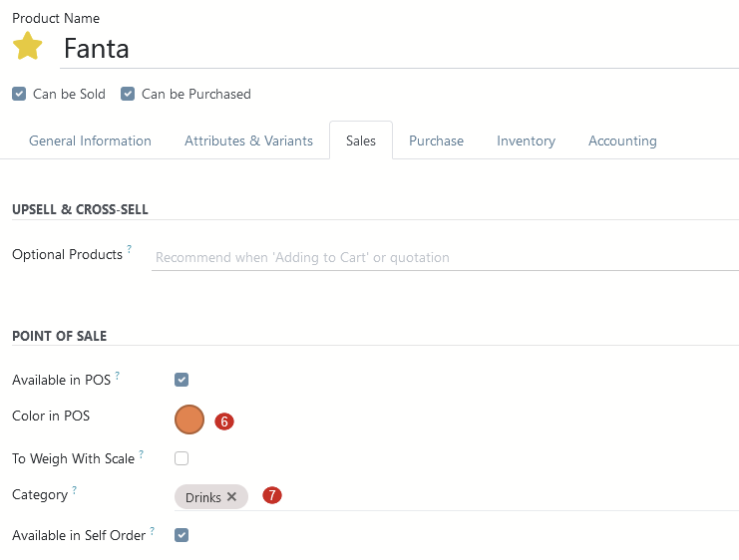
Task: Show help tooltip for Available in POS
Action: [x=118, y=375]
